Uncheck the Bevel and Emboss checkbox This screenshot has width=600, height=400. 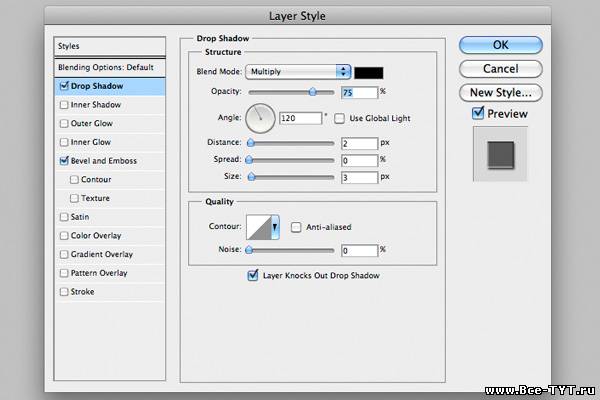[x=64, y=160]
